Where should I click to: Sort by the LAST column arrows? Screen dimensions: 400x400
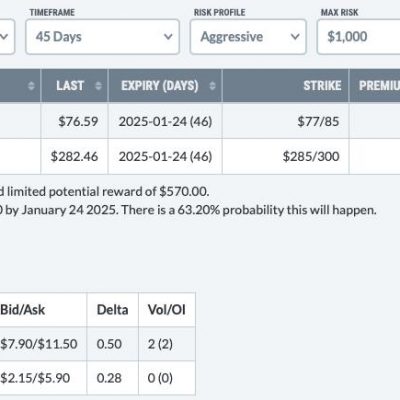pyautogui.click(x=98, y=86)
